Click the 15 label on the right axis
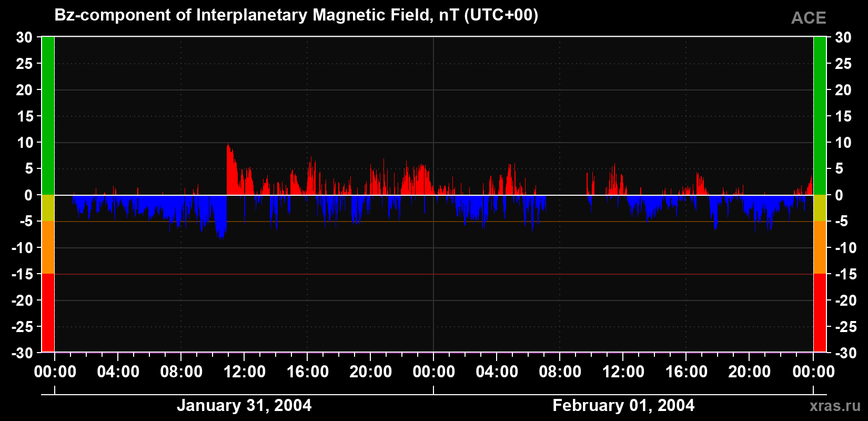Screen dimensions: 868x421 [x=843, y=116]
